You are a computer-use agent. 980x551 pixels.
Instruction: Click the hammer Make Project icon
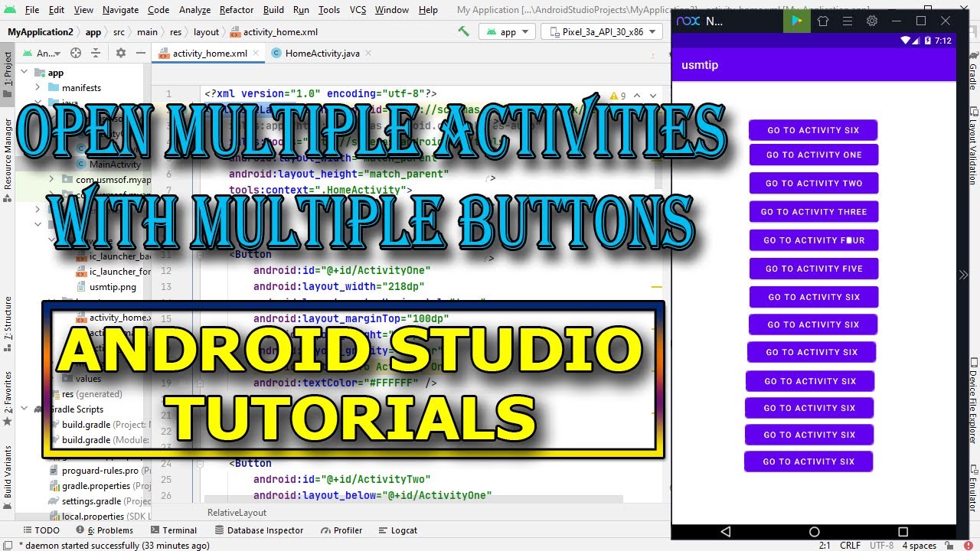coord(463,31)
